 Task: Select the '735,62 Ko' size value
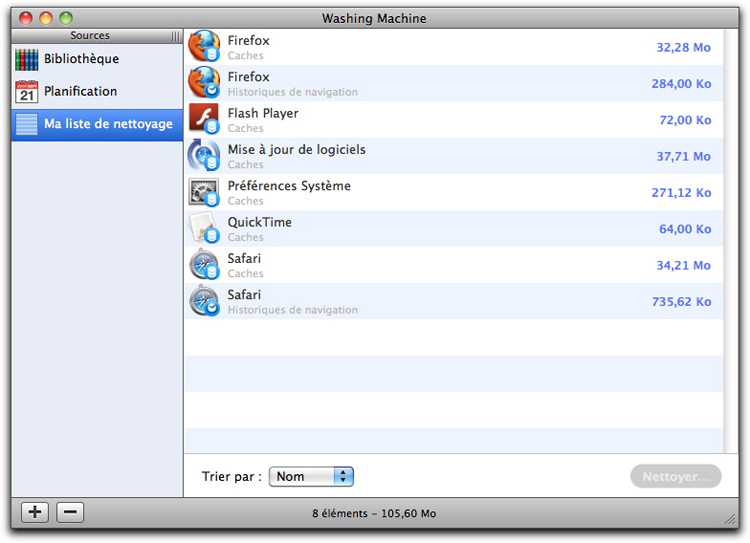[x=681, y=302]
